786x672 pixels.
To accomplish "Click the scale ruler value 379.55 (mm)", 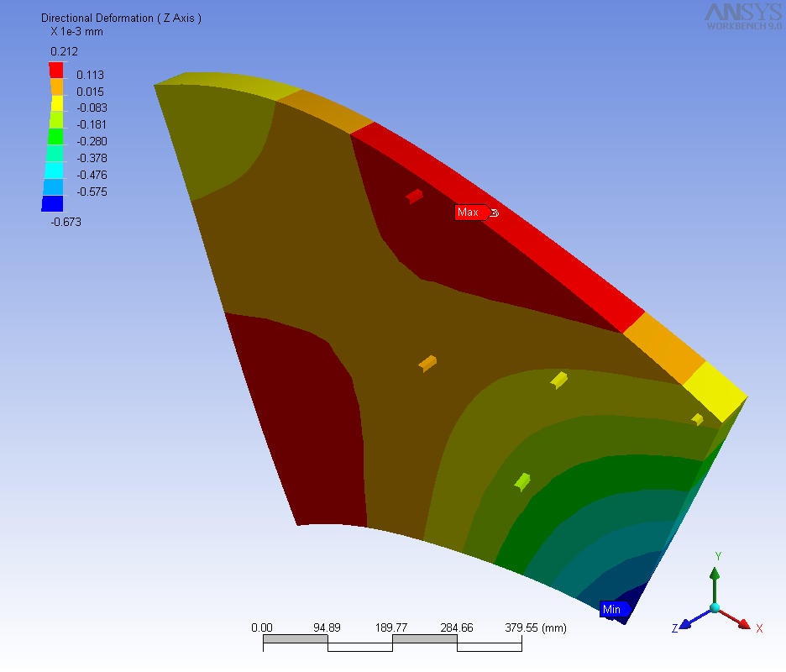I will click(x=536, y=627).
